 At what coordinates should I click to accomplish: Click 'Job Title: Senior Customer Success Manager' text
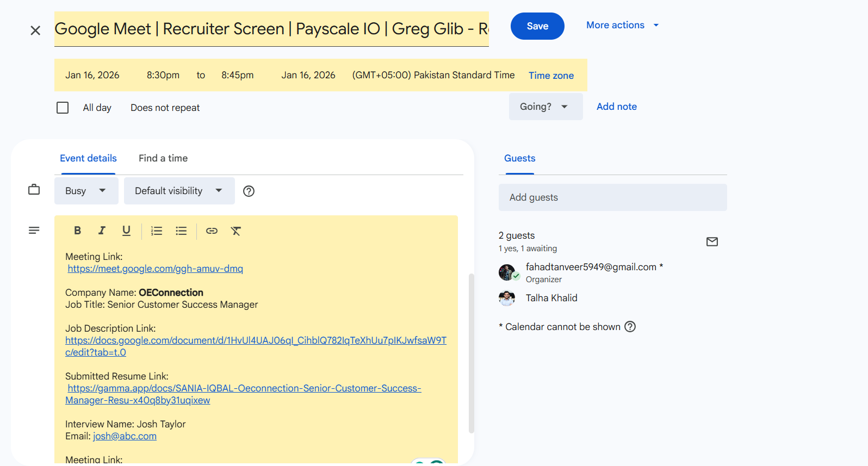click(162, 305)
